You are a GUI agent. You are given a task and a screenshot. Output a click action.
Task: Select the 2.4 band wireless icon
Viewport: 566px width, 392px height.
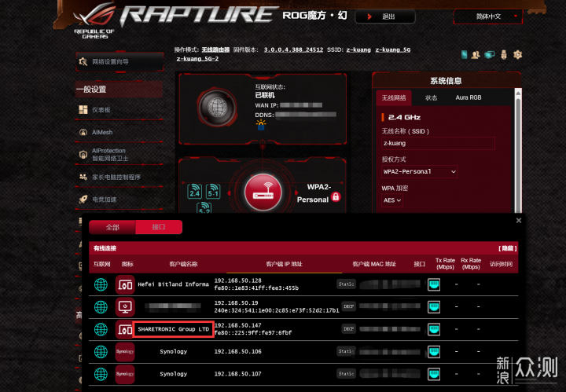(195, 191)
